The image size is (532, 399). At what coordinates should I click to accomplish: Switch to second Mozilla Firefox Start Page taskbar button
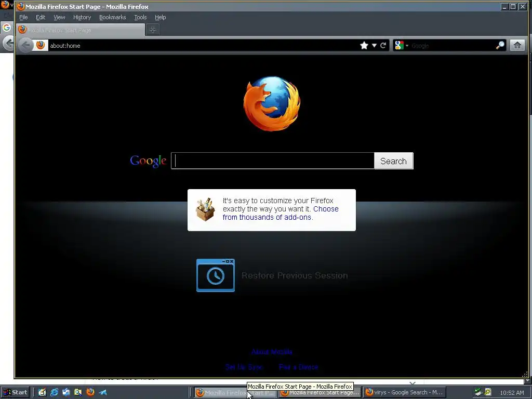320,393
